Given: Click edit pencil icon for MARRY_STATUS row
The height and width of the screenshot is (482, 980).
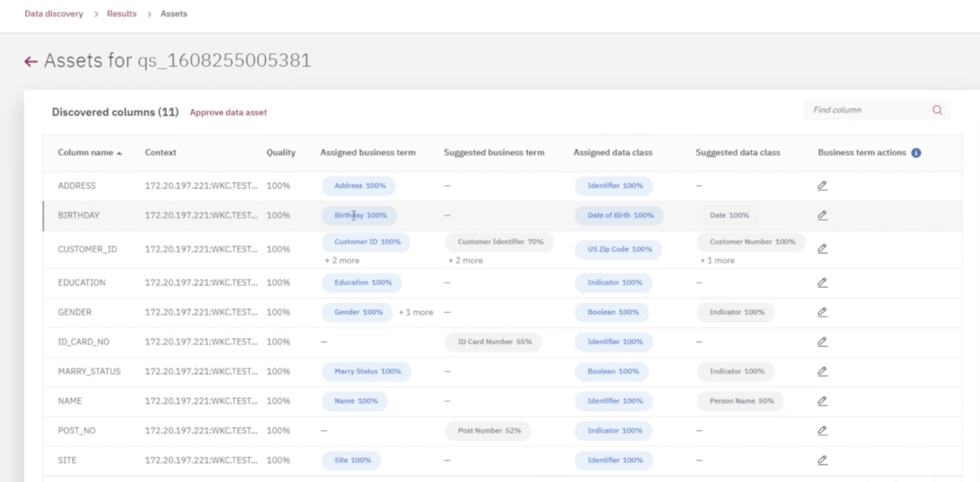Looking at the screenshot, I should (822, 371).
